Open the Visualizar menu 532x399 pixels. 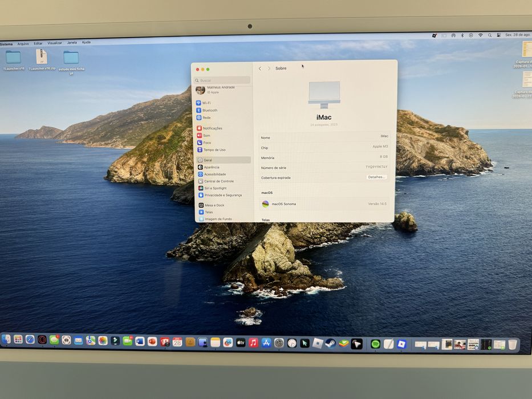(x=55, y=43)
